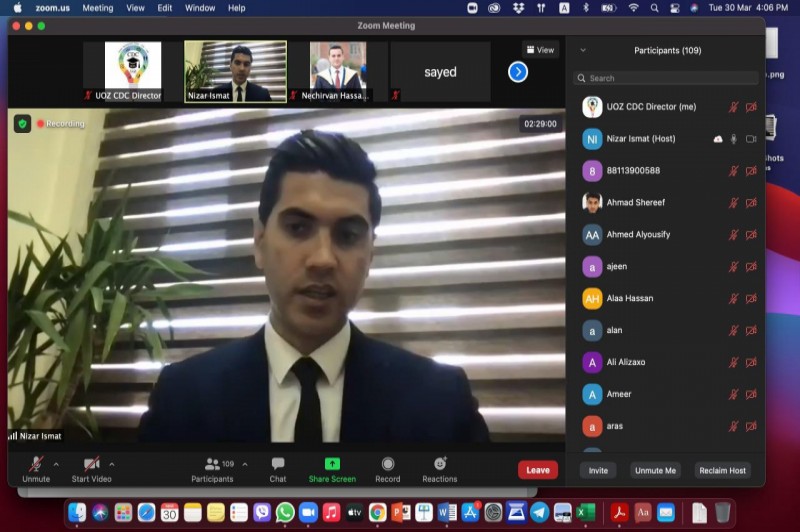This screenshot has width=800, height=532.
Task: Open the Participants icon in toolbar
Action: click(x=213, y=465)
